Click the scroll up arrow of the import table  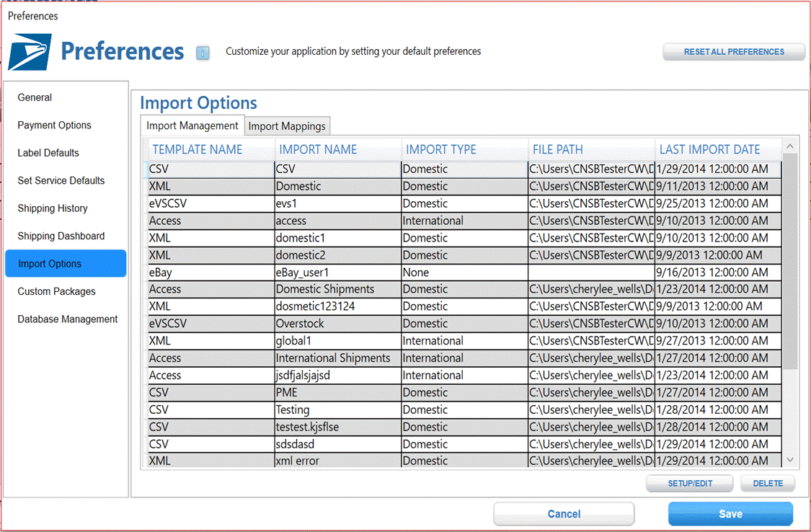coord(790,146)
